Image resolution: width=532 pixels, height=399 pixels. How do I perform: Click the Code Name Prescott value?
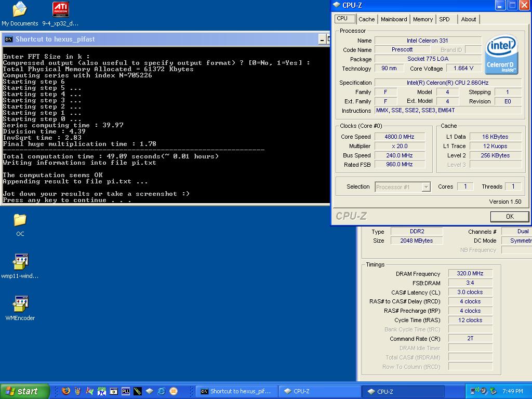click(x=403, y=49)
